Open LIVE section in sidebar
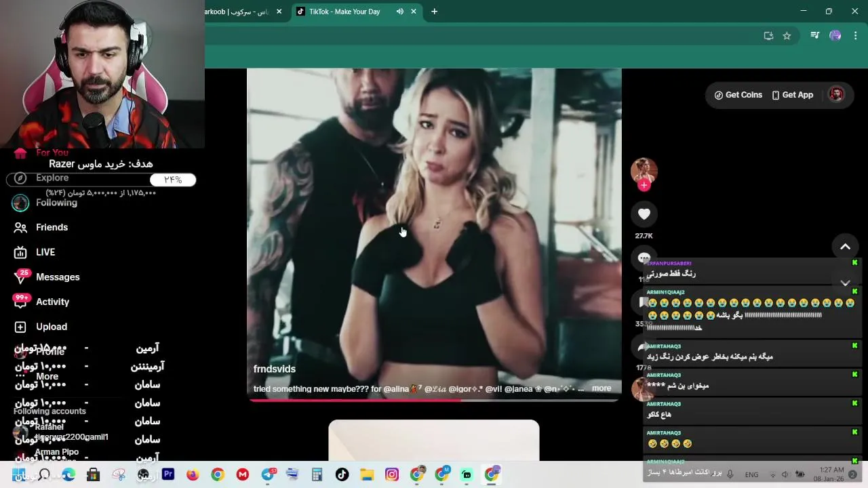868x488 pixels. (35, 252)
